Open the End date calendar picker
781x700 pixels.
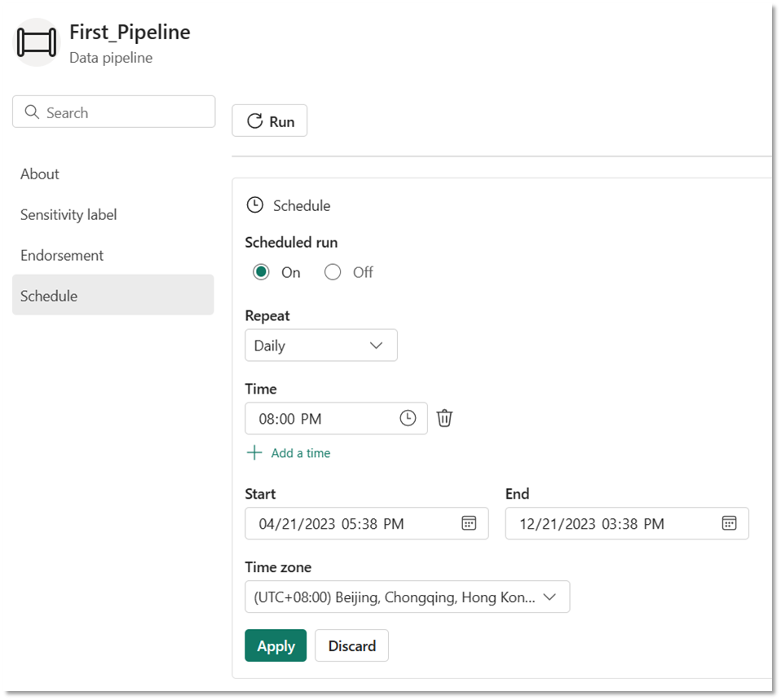[x=729, y=523]
